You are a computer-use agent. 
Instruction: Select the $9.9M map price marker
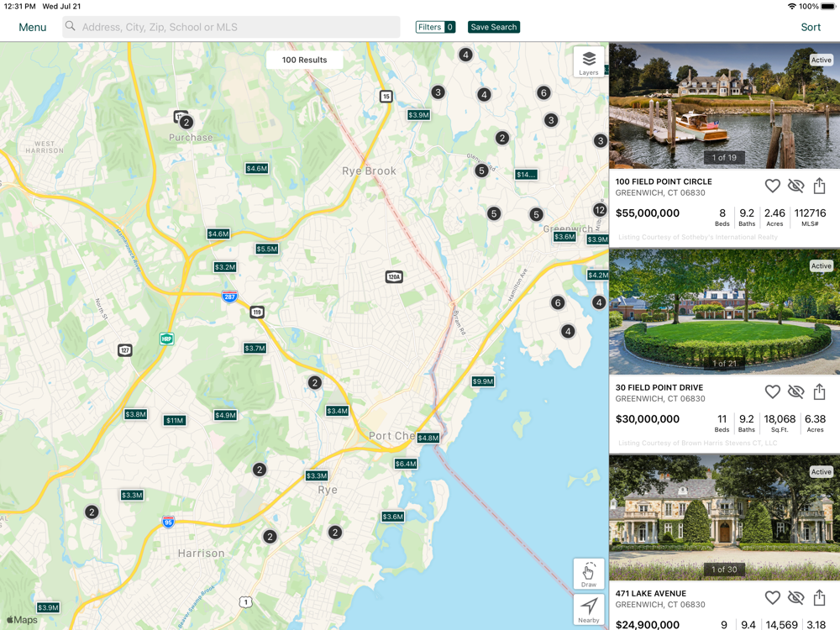(483, 381)
